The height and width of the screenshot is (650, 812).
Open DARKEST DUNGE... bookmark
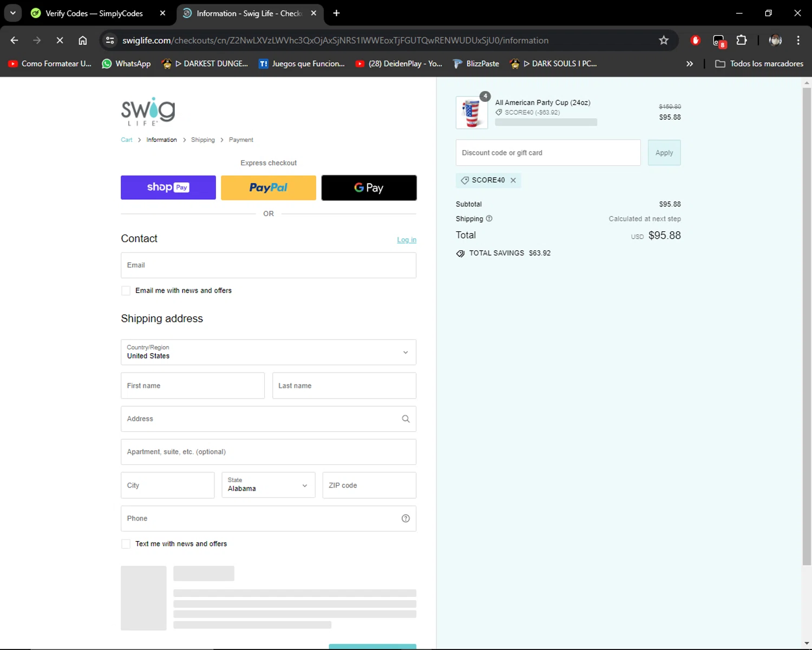pyautogui.click(x=205, y=63)
